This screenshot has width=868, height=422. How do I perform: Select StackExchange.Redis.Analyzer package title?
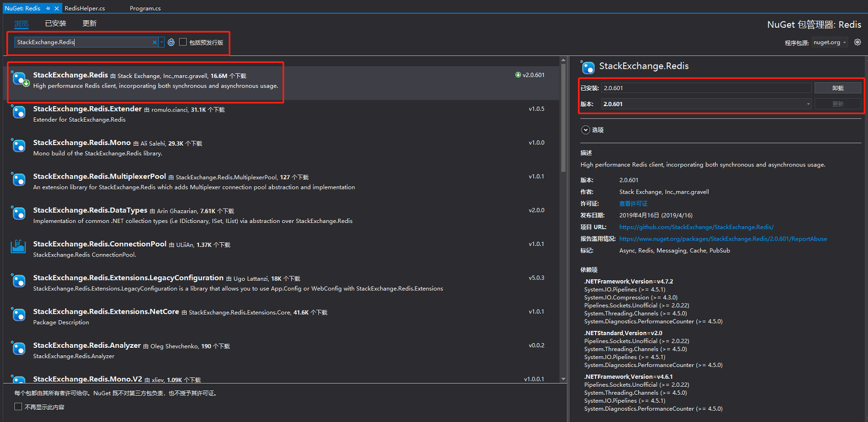click(x=87, y=345)
